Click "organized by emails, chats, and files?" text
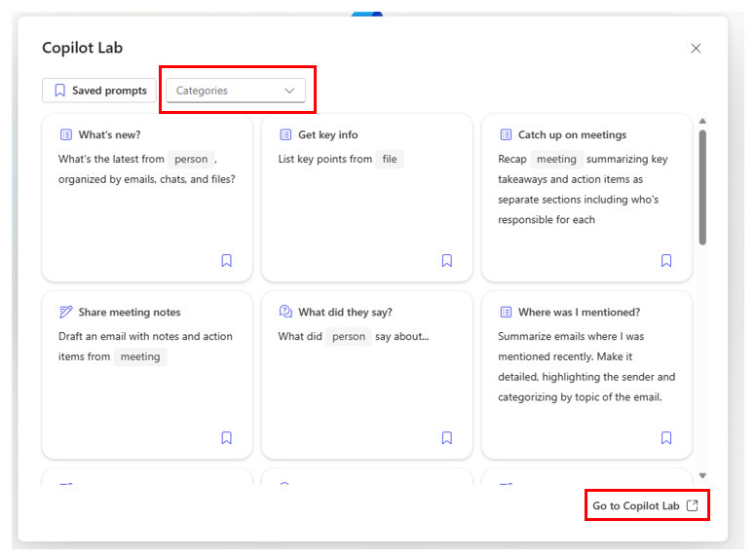The width and height of the screenshot is (756, 558). tap(147, 179)
